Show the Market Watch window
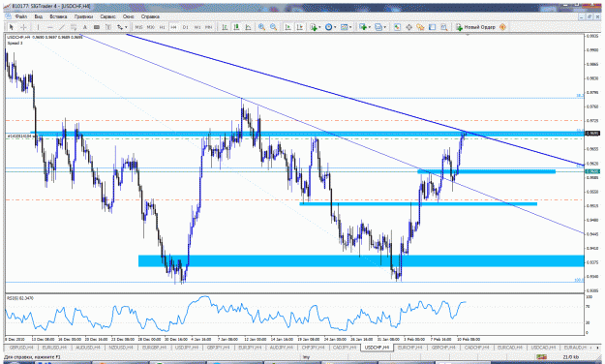The image size is (605, 364). pyautogui.click(x=397, y=27)
